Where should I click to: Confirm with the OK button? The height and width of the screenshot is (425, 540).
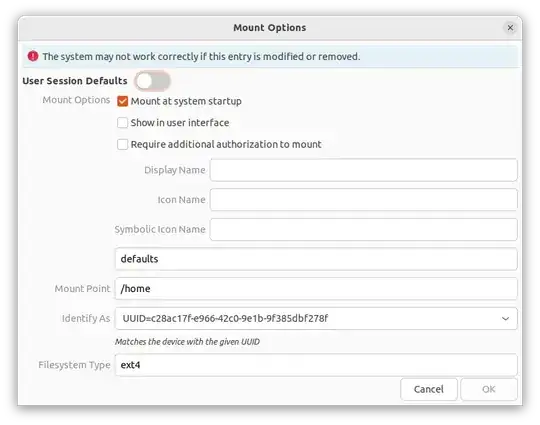[489, 390]
